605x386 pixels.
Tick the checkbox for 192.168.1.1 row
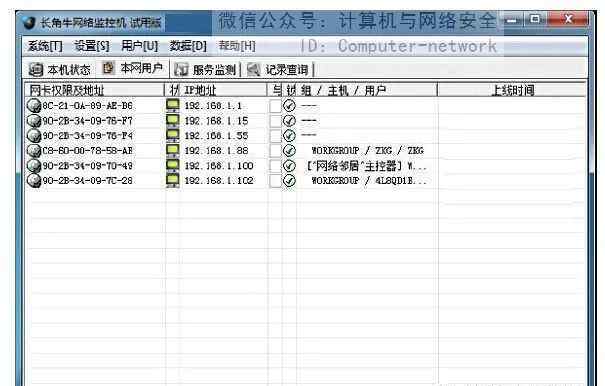coord(275,106)
